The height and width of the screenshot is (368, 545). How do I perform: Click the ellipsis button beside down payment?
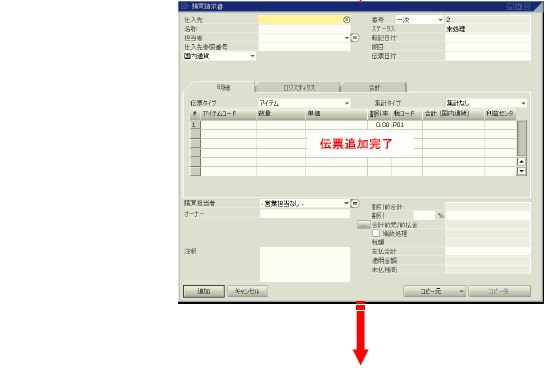364,225
